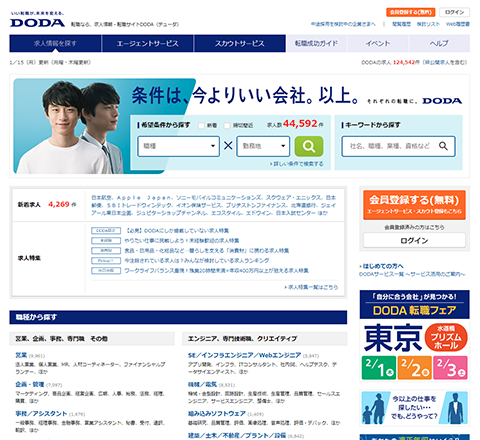
Task: Open the 職種 dropdown
Action: pos(178,146)
